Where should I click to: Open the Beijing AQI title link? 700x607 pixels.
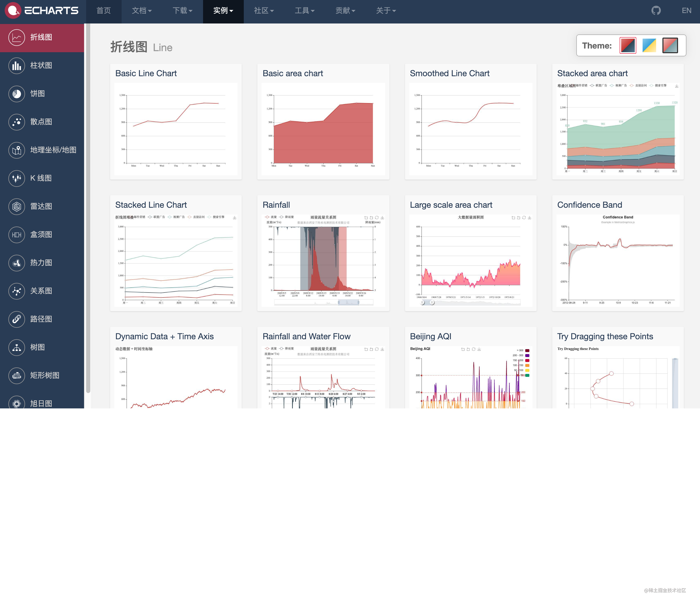point(431,336)
